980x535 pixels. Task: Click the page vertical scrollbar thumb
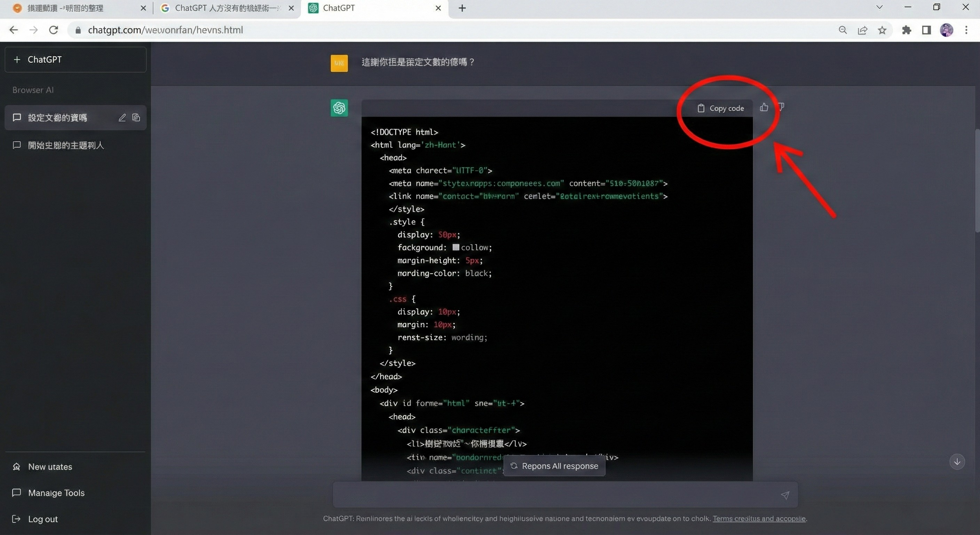(977, 181)
